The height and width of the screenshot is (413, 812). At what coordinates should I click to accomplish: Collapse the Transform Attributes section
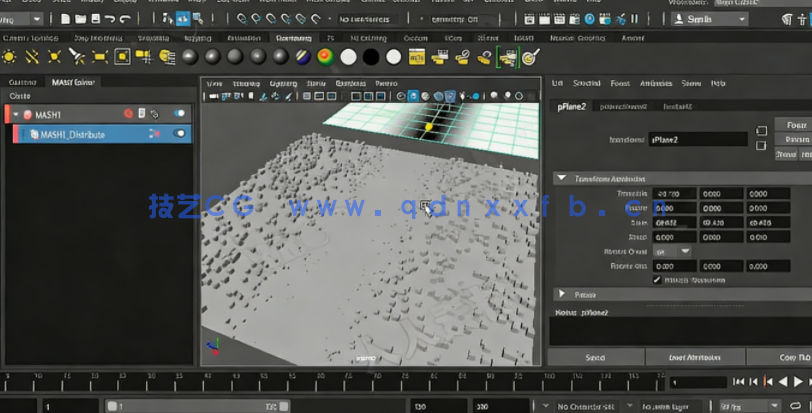coord(561,178)
